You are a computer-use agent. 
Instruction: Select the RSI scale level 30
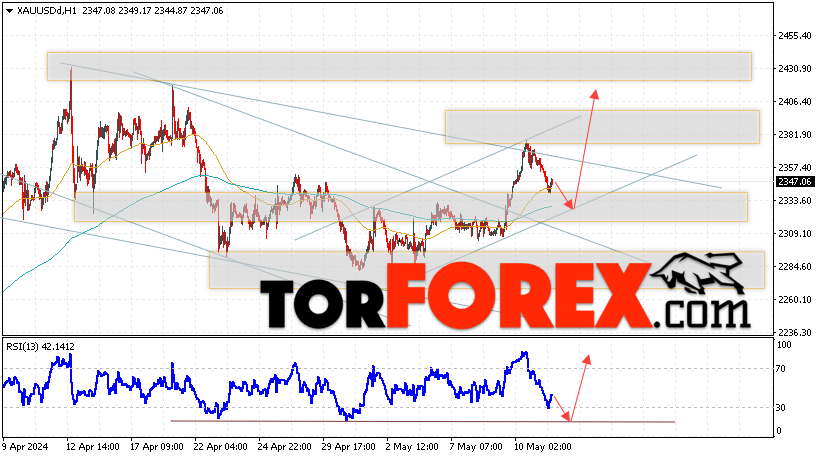pyautogui.click(x=781, y=407)
